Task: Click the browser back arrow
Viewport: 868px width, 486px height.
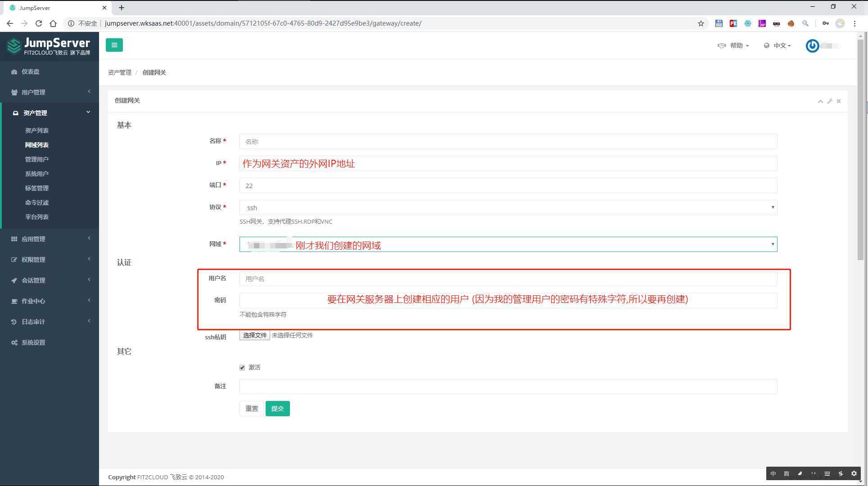Action: 10,23
